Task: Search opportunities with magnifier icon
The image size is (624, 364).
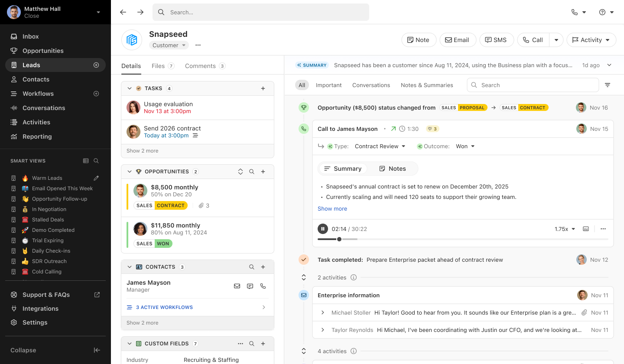Action: (x=252, y=172)
